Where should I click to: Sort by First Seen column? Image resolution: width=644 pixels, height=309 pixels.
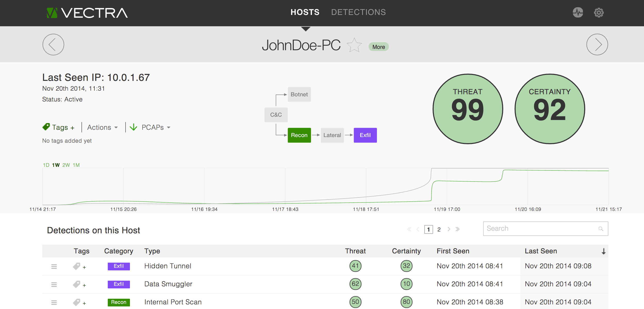click(453, 251)
